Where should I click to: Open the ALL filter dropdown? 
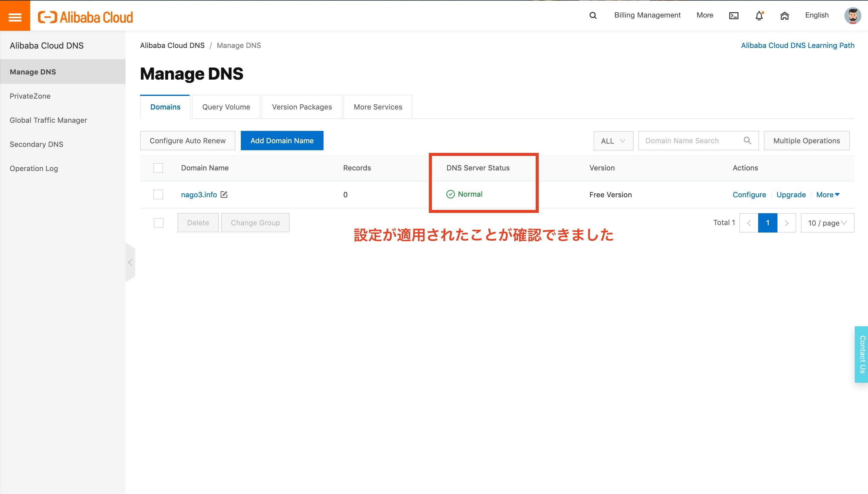613,141
